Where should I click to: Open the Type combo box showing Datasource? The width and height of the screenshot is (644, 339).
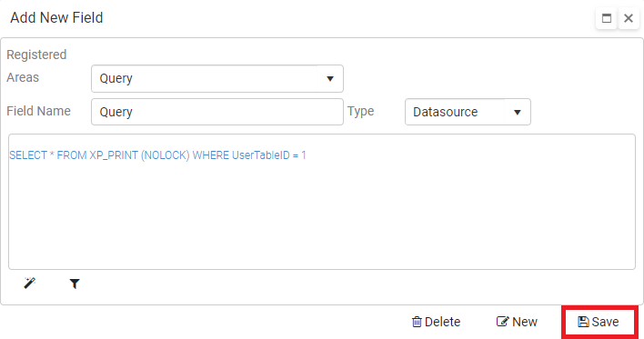[468, 112]
